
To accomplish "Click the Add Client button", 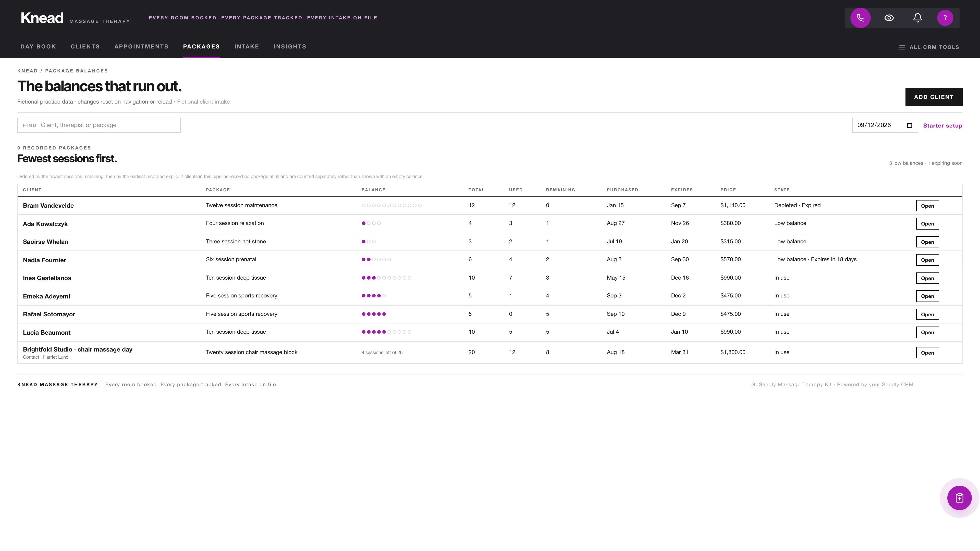I will click(x=934, y=97).
